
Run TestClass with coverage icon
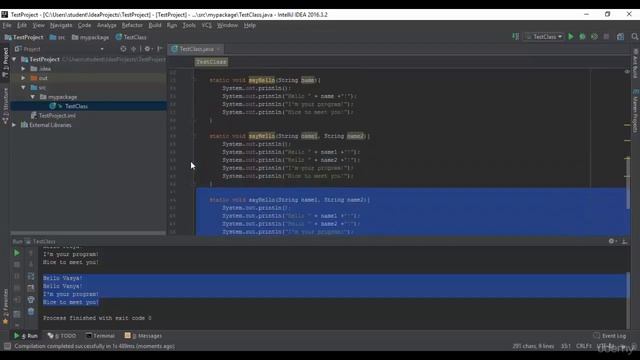(594, 37)
